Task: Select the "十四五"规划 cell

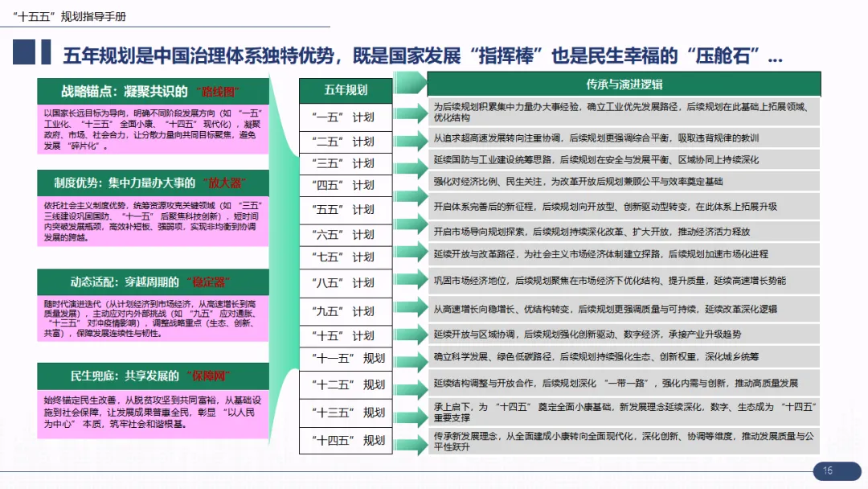Action: (346, 440)
